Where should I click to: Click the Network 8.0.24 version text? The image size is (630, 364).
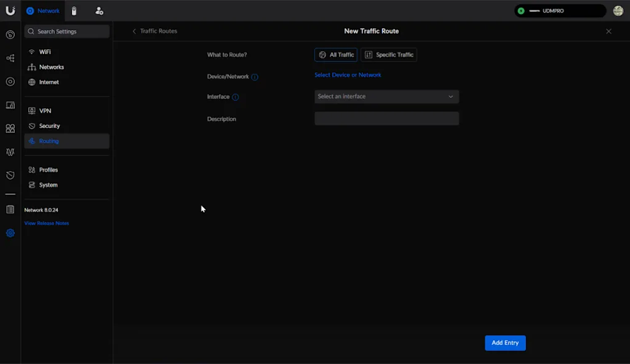pyautogui.click(x=41, y=210)
